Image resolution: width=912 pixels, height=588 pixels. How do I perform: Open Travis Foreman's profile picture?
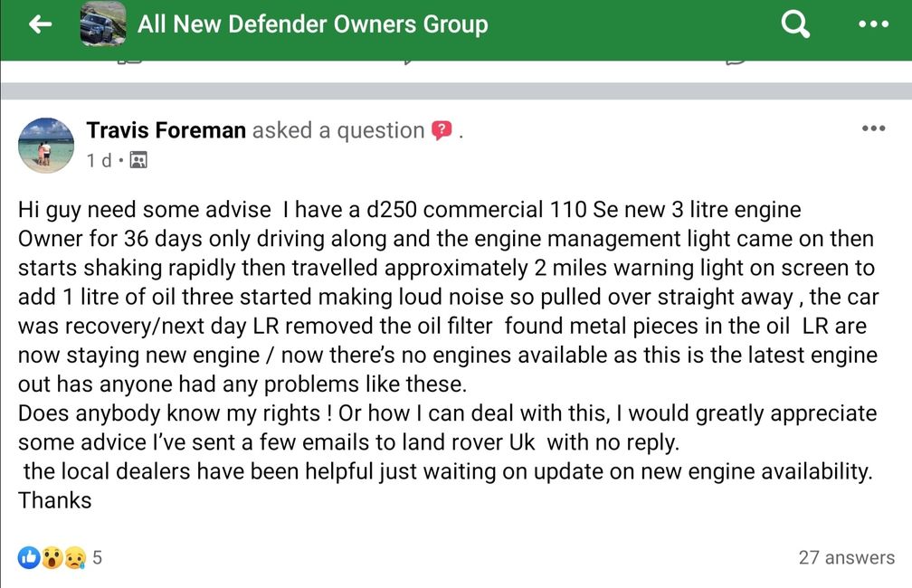46,146
